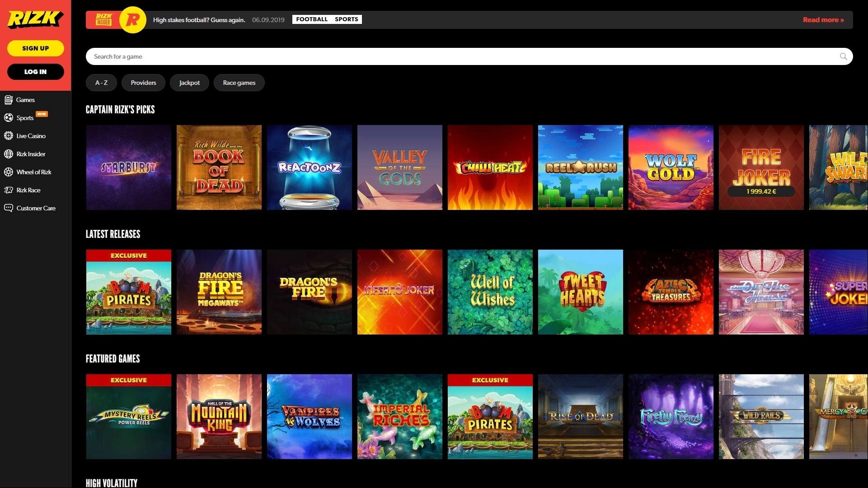Open Customer Care from the sidebar
The image size is (868, 488).
[x=36, y=208]
